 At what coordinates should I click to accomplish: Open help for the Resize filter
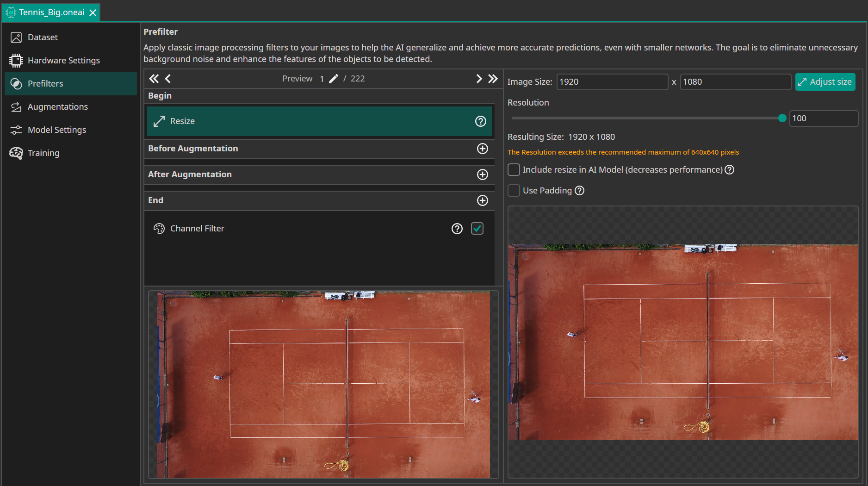(481, 121)
